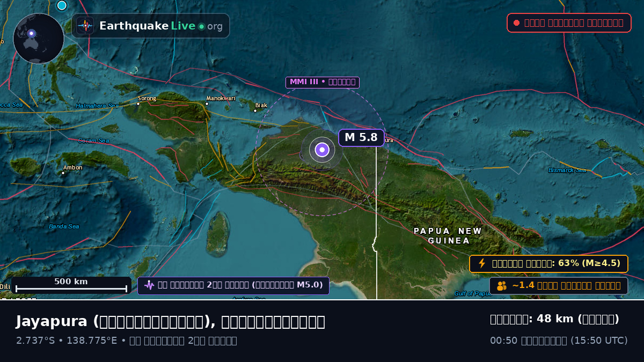Click the purple epicenter marker on the map
Screen dimensions: 644x362
(322, 150)
